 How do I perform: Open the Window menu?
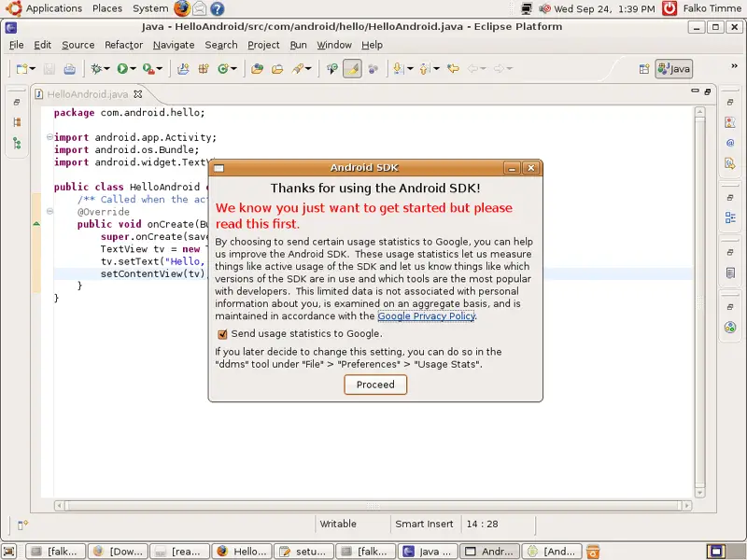point(334,45)
